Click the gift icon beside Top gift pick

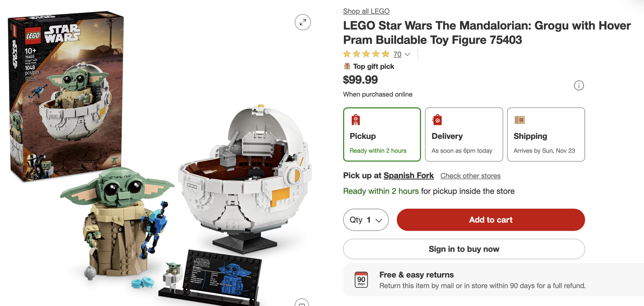point(347,66)
